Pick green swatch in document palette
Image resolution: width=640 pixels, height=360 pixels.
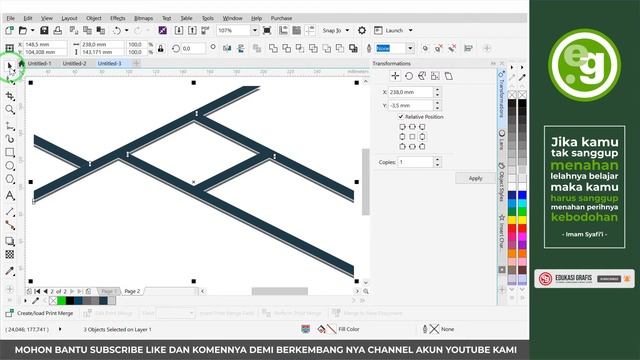61,301
